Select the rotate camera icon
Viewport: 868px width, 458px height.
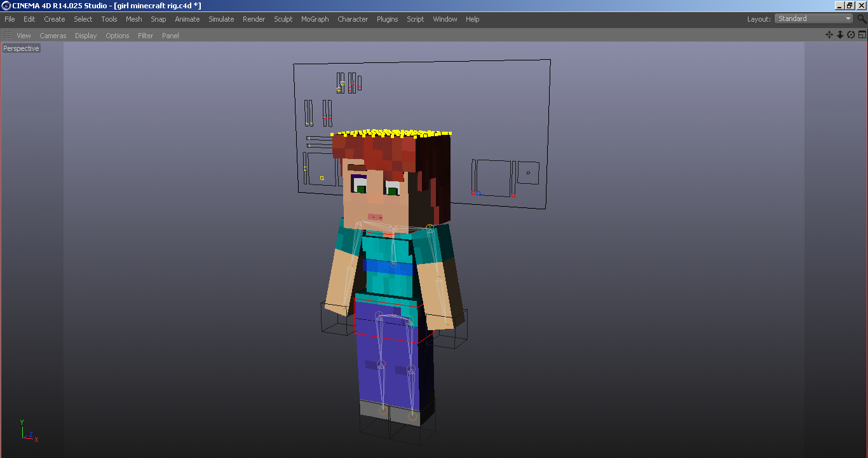pos(851,34)
